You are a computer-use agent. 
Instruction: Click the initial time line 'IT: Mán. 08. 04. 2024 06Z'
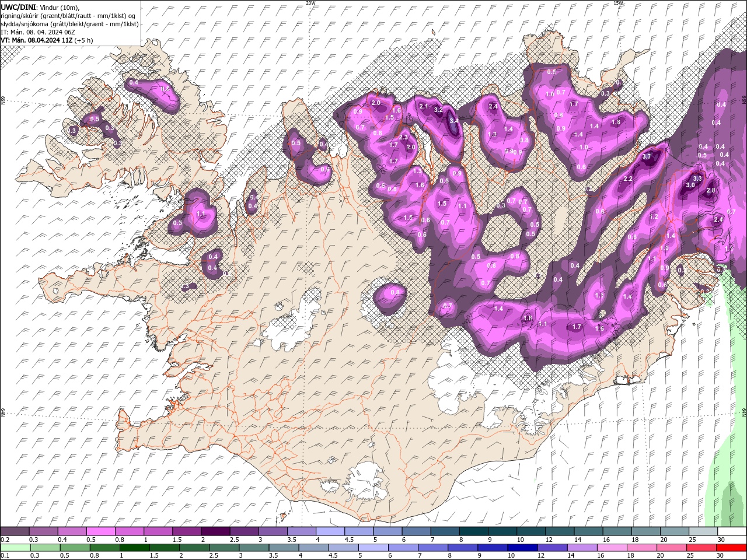(37, 32)
